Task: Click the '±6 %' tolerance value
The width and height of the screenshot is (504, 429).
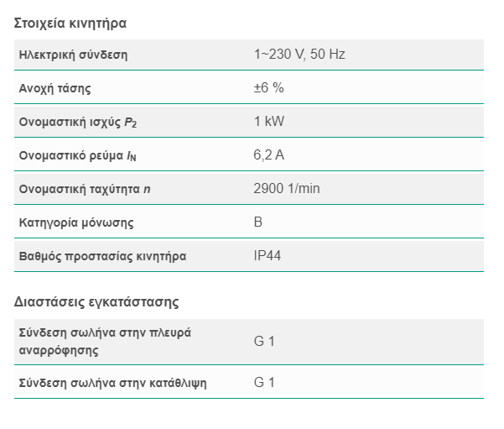Action: click(268, 88)
